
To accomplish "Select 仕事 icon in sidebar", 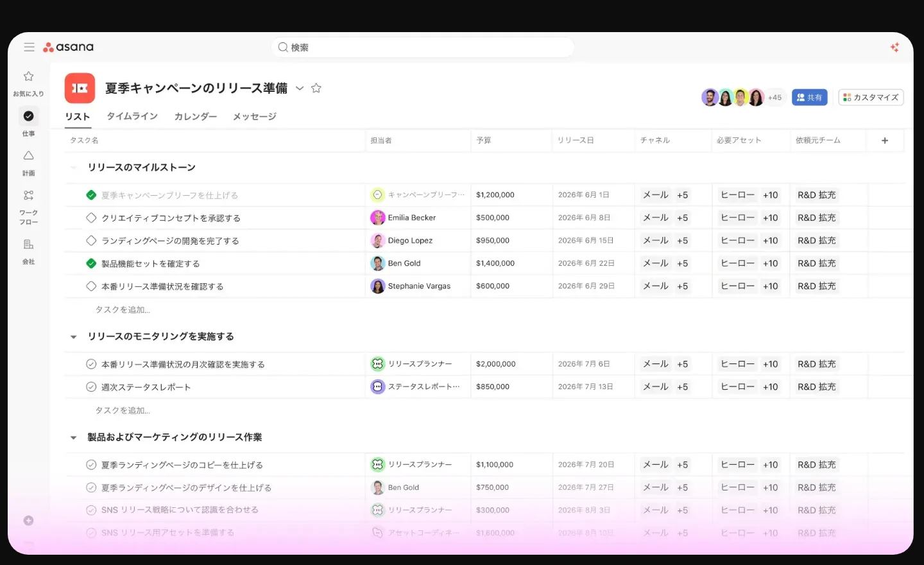I will pos(28,116).
